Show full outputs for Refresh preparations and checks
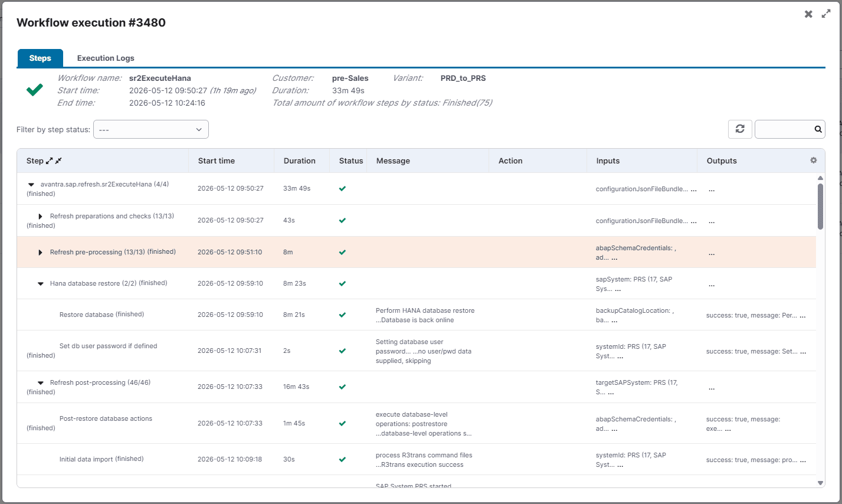Image resolution: width=842 pixels, height=504 pixels. pos(712,222)
